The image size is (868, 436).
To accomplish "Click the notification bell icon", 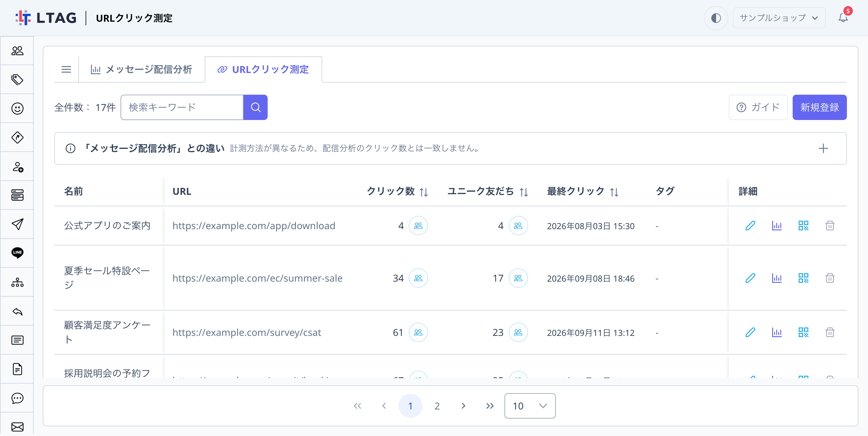I will [843, 17].
